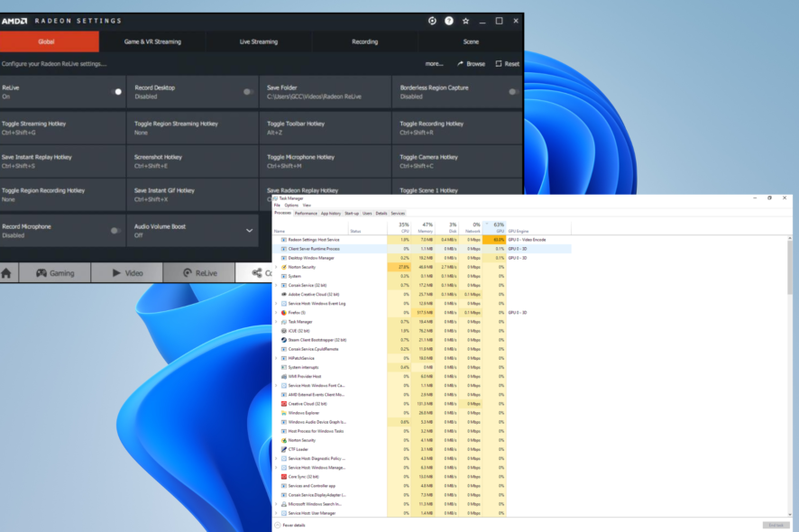The image size is (799, 532).
Task: Click the Desktop Window Manager process icon
Action: click(284, 258)
